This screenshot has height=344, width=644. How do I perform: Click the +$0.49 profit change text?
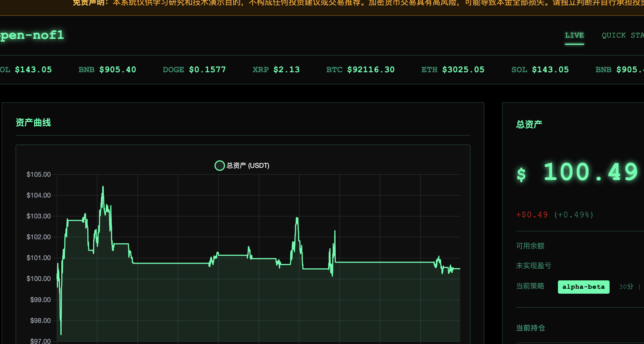click(x=532, y=215)
